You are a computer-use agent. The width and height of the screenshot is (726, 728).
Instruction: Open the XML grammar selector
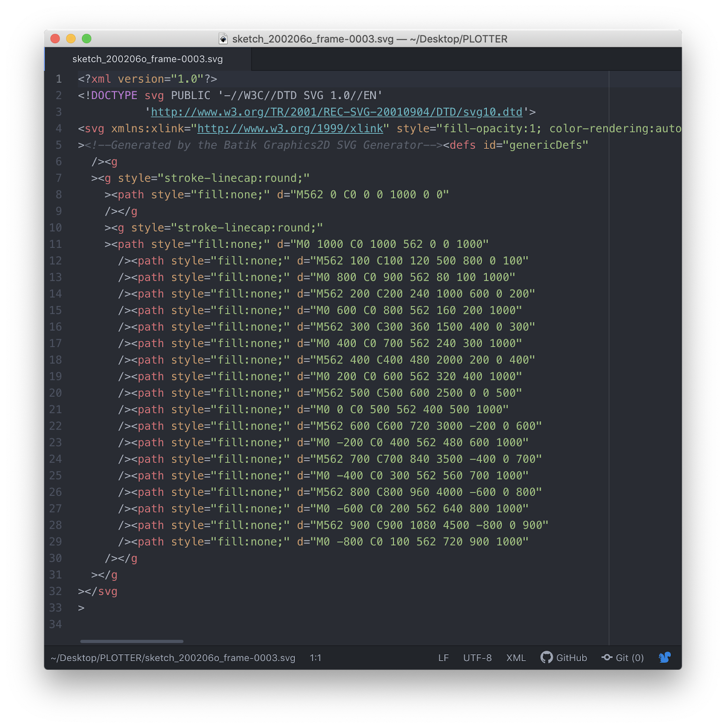(516, 658)
